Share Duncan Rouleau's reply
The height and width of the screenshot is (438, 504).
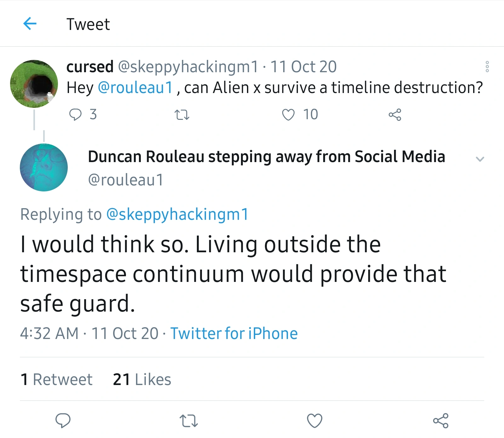(x=440, y=421)
